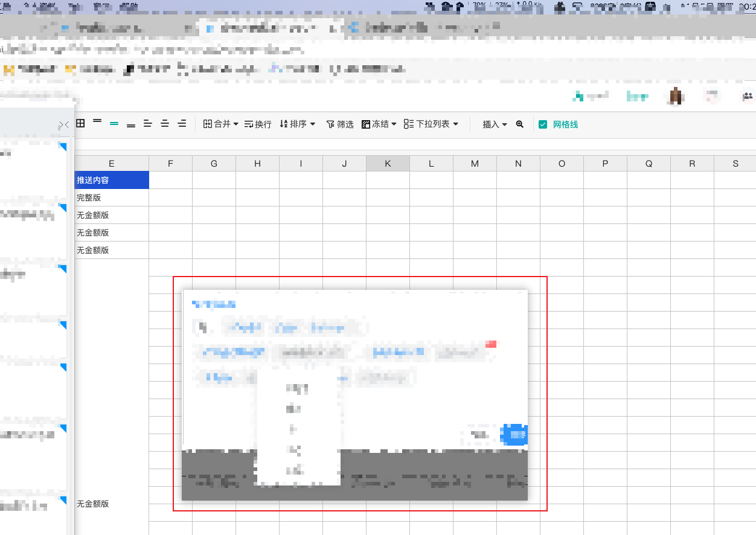This screenshot has width=756, height=535.
Task: Collapse the left sidebar panel
Action: (x=63, y=125)
